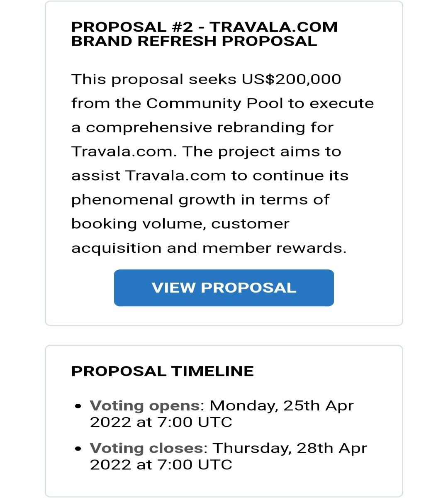Select the bold 'Voting opens' label
This screenshot has height=498, width=448.
[x=145, y=405]
